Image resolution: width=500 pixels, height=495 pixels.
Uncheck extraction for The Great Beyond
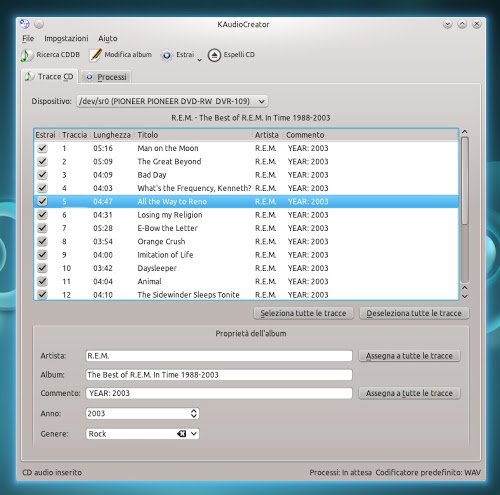42,161
